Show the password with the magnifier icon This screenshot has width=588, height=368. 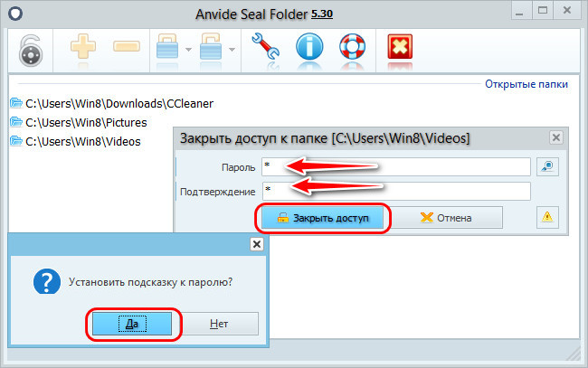[x=547, y=166]
